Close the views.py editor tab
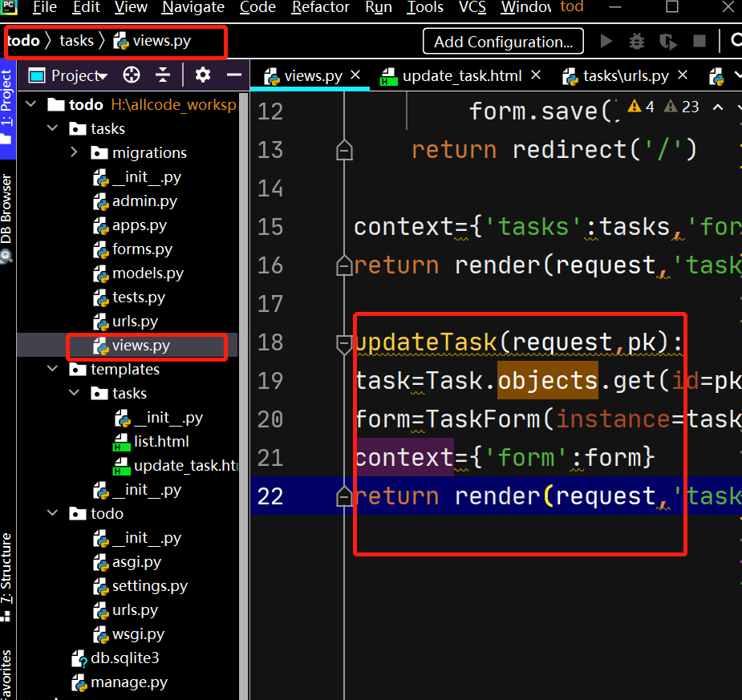The height and width of the screenshot is (700, 742). point(355,75)
